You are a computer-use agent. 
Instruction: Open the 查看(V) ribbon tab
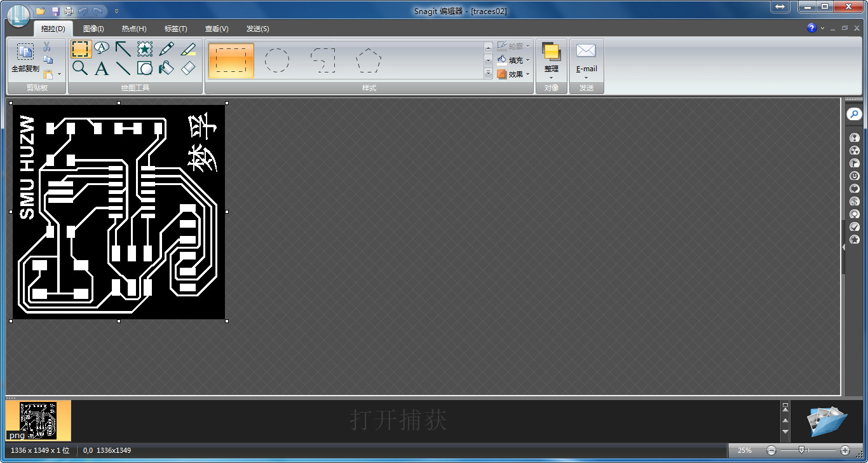pos(217,29)
